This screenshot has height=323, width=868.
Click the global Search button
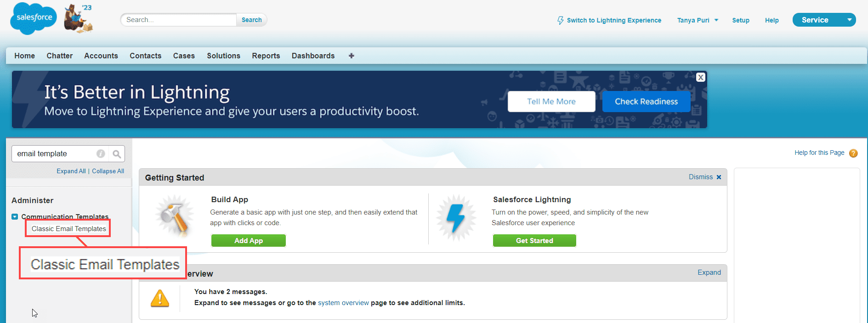(x=252, y=20)
